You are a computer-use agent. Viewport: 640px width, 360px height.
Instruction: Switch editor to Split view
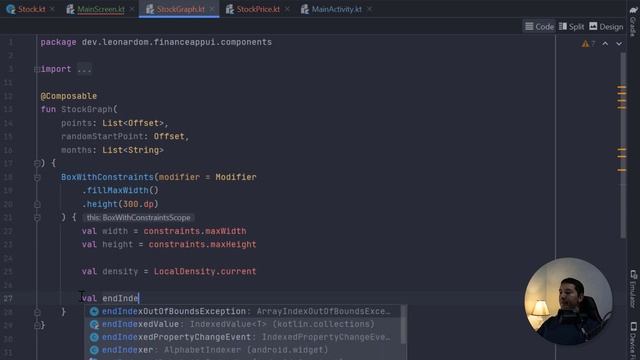(571, 27)
